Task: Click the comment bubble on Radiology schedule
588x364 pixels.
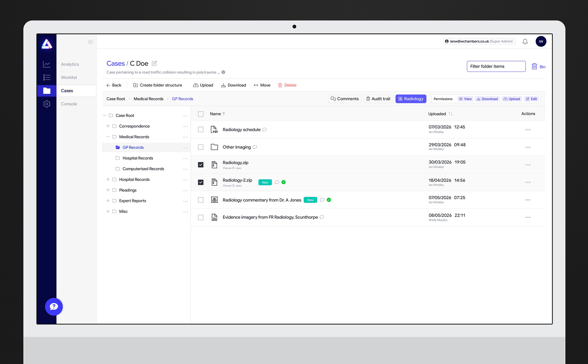Action: 264,130
